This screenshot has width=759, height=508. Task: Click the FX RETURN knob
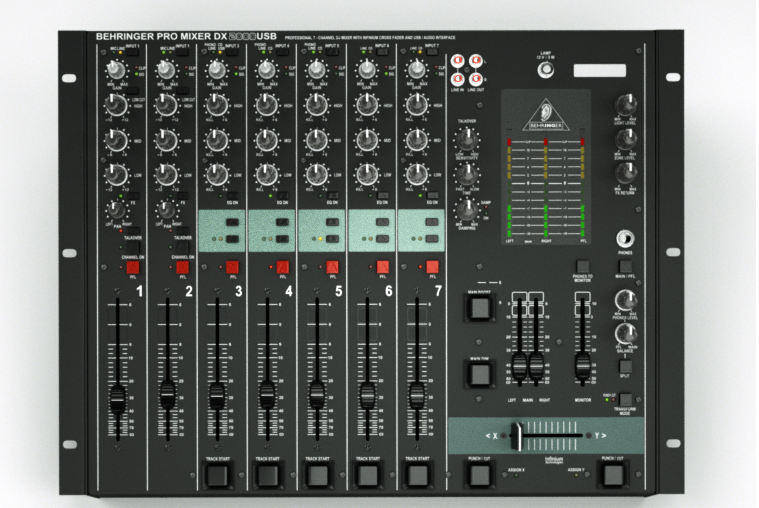[x=625, y=174]
